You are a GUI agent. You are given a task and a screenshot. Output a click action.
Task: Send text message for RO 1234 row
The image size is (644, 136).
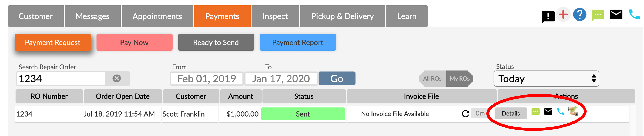(x=535, y=112)
